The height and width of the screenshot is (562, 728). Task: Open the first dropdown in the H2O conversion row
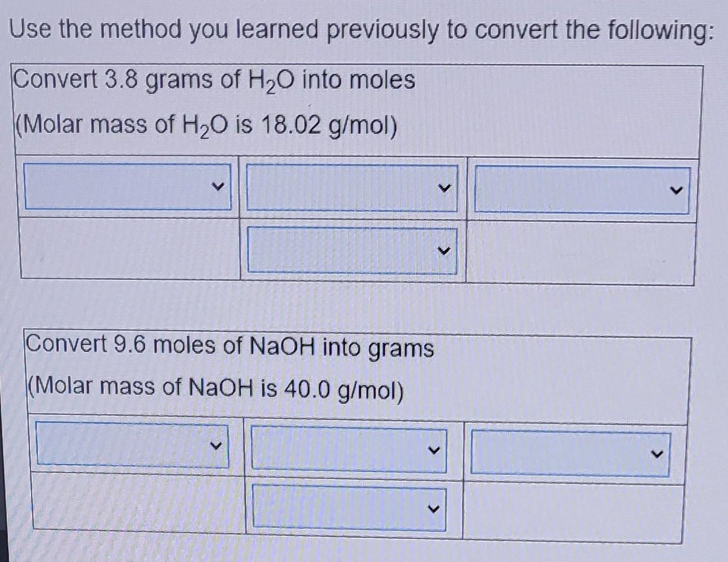click(127, 186)
